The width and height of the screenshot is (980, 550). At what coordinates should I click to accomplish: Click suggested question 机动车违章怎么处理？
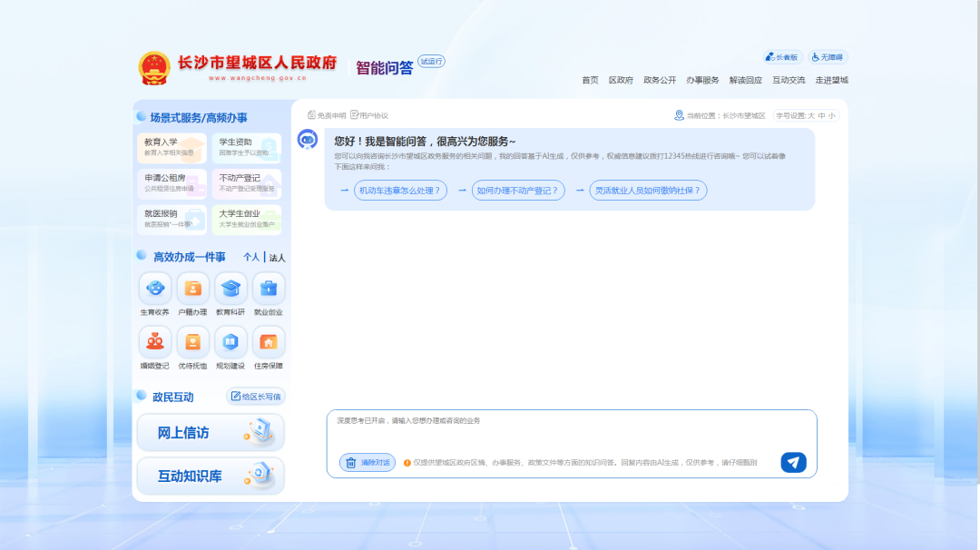pyautogui.click(x=400, y=191)
